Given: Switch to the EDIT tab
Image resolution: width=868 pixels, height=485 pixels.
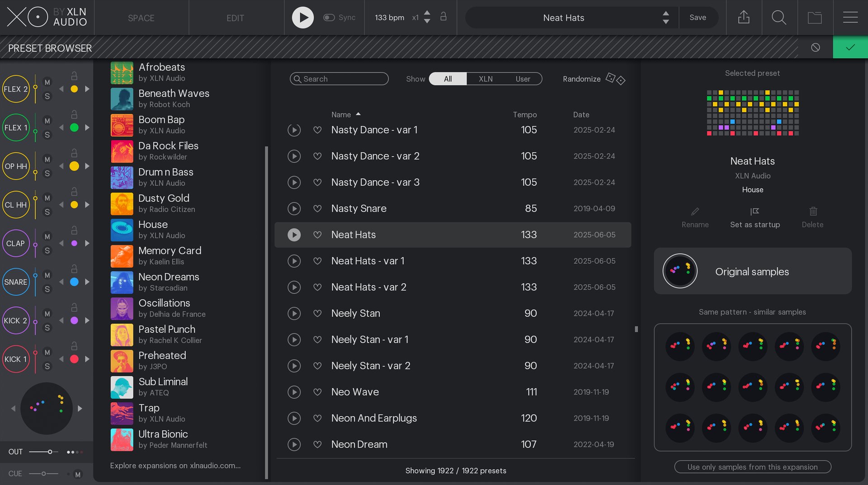Looking at the screenshot, I should 235,18.
